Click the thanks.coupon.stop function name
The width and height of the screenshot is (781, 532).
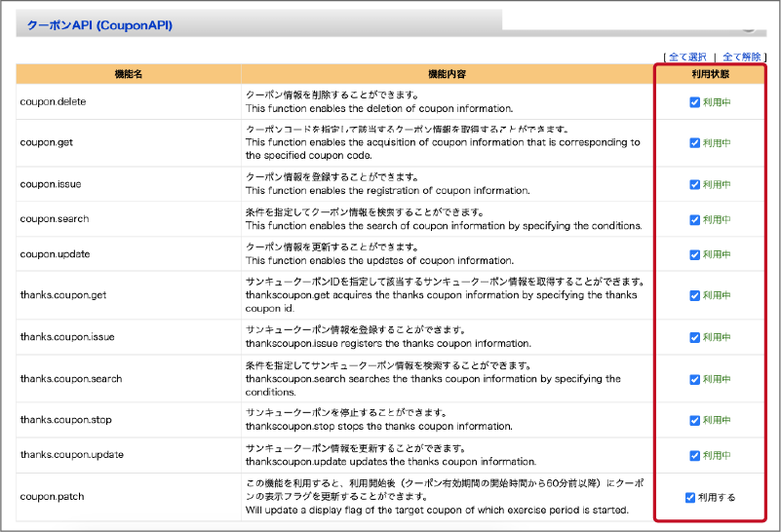coord(65,420)
